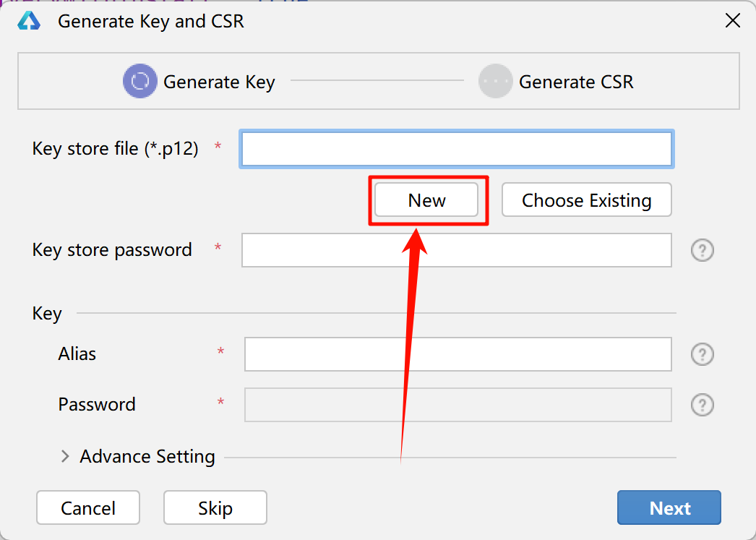Screen dimensions: 756x540
Task: Open help for Key store password
Action: pyautogui.click(x=702, y=250)
